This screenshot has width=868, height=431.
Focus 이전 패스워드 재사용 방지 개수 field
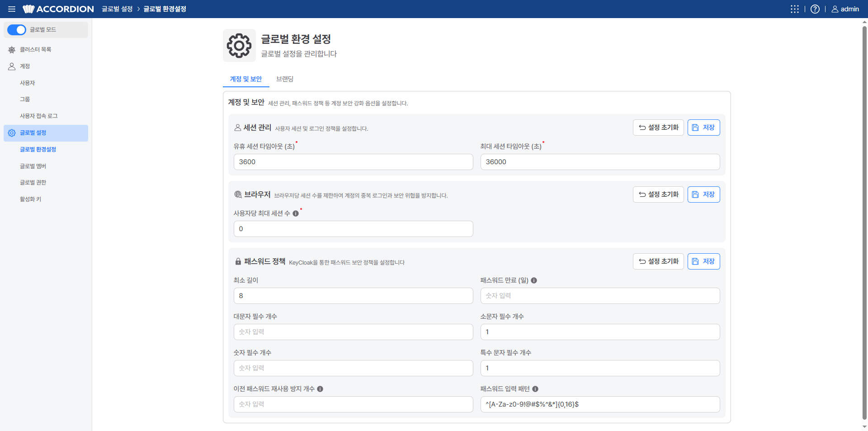tap(354, 404)
